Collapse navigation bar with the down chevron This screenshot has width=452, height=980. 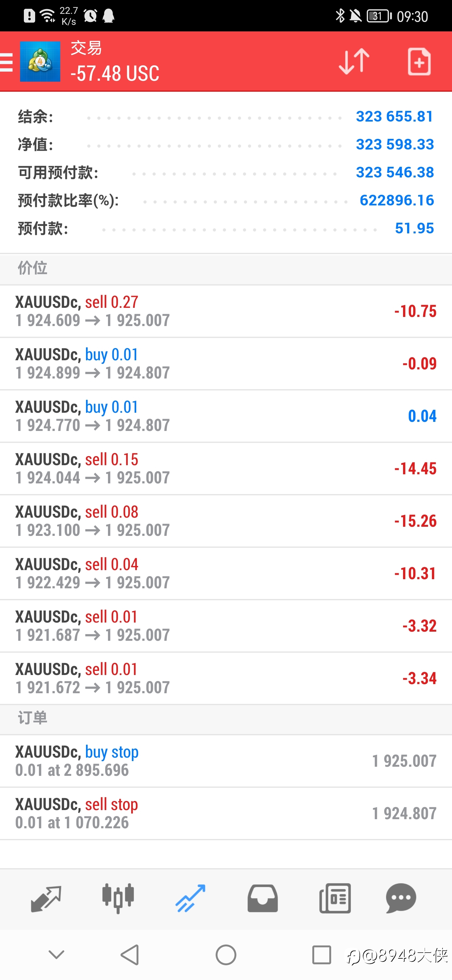point(56,955)
